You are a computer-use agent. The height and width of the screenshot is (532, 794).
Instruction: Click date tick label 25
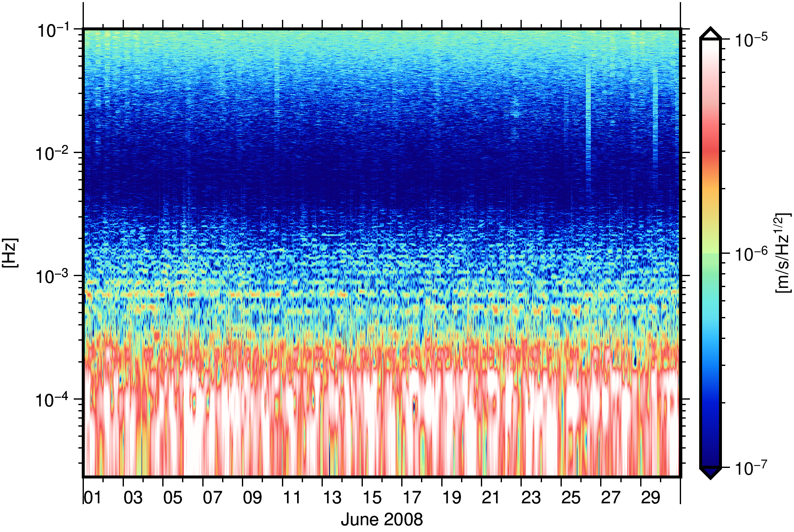(x=570, y=498)
